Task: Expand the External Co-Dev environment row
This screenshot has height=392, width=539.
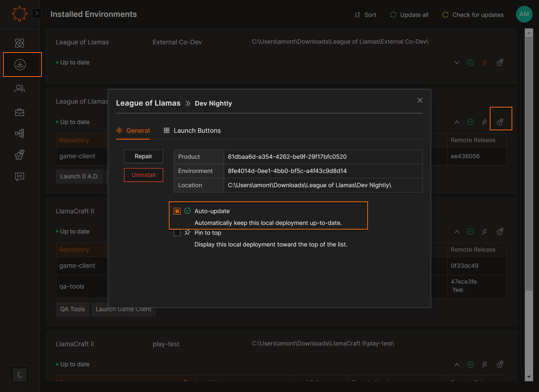Action: pyautogui.click(x=457, y=62)
